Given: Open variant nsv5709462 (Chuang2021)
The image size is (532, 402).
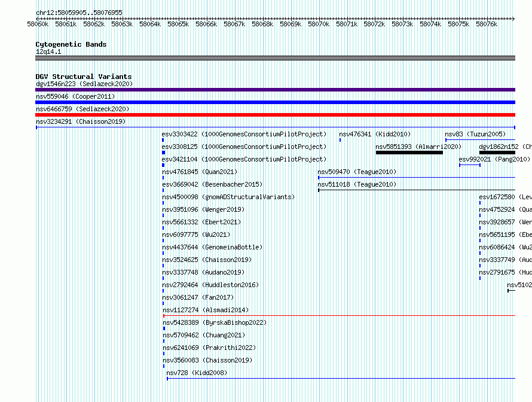Looking at the screenshot, I should tap(204, 335).
